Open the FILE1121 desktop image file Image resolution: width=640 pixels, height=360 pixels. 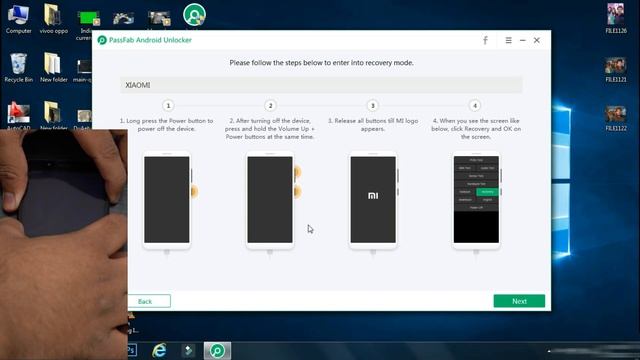pyautogui.click(x=616, y=70)
